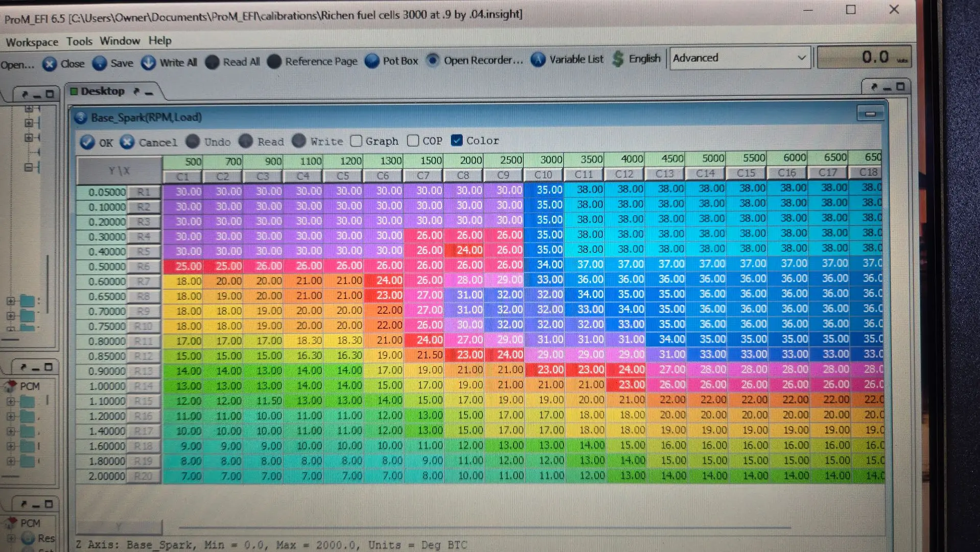The image size is (980, 552).
Task: Open the Window menu
Action: (x=120, y=41)
